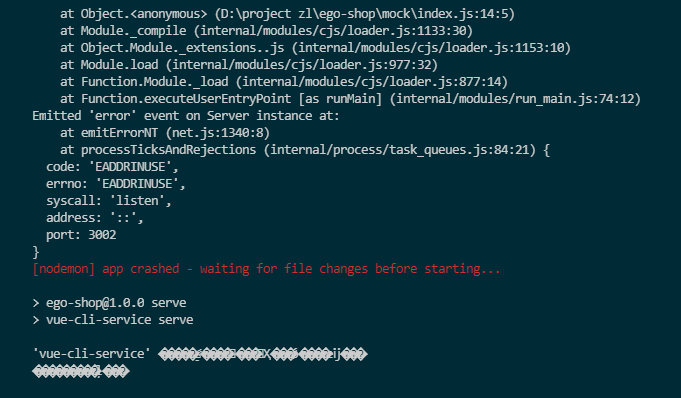The height and width of the screenshot is (398, 681).
Task: Click the net.js:1340:8 reference after emitErrorNT
Action: [x=218, y=133]
